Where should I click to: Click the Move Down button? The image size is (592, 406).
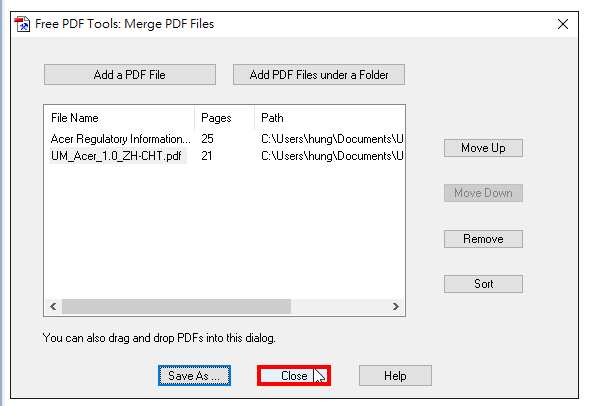point(483,193)
